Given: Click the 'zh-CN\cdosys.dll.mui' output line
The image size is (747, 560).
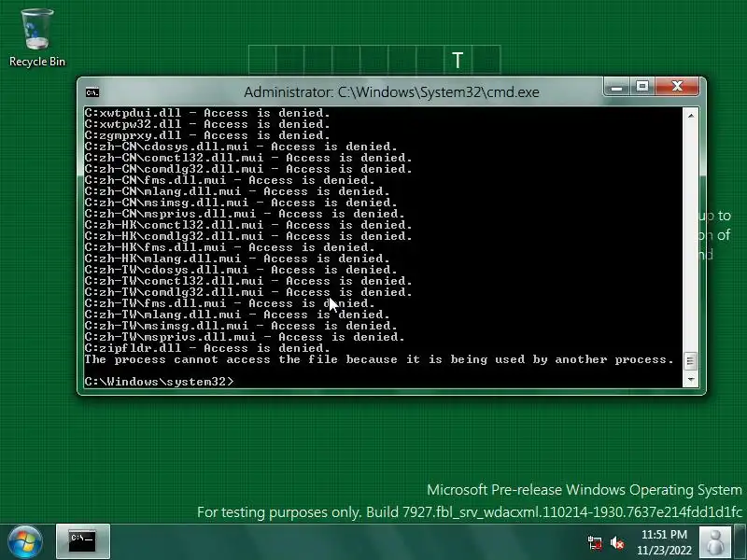Looking at the screenshot, I should click(x=241, y=147).
